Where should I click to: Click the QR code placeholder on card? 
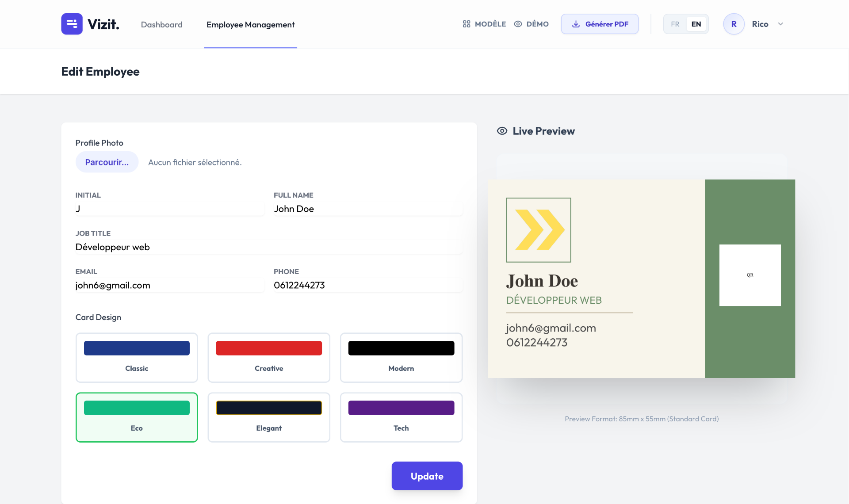tap(750, 275)
